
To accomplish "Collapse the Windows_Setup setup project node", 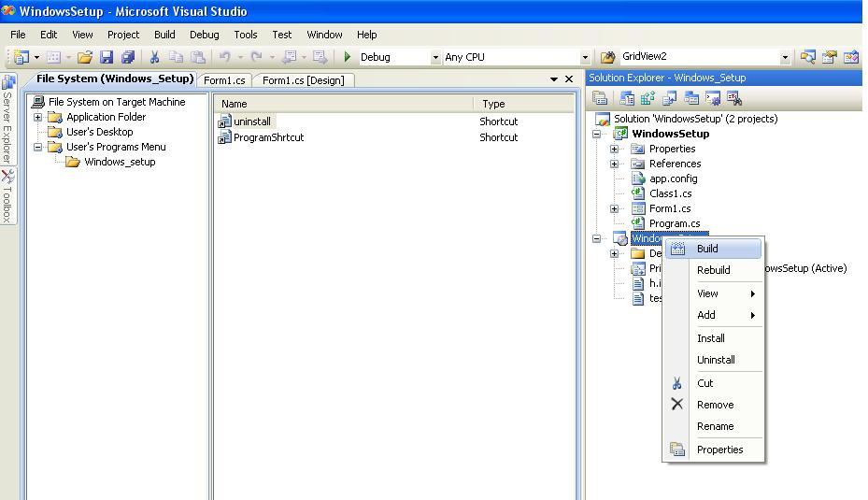I will click(x=597, y=238).
